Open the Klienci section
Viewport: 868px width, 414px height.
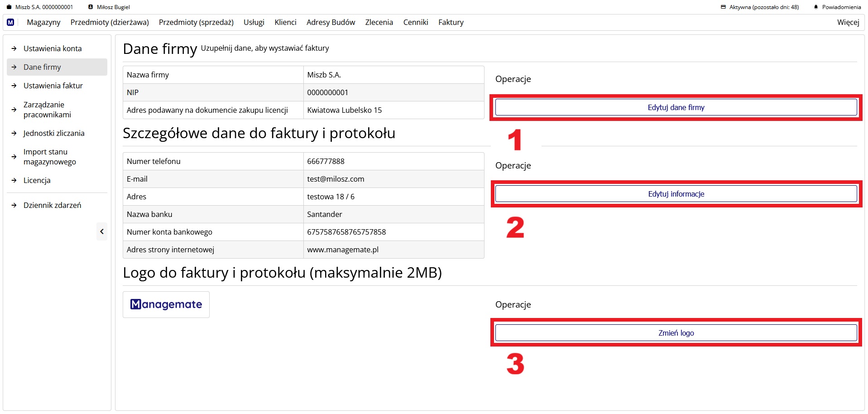285,22
